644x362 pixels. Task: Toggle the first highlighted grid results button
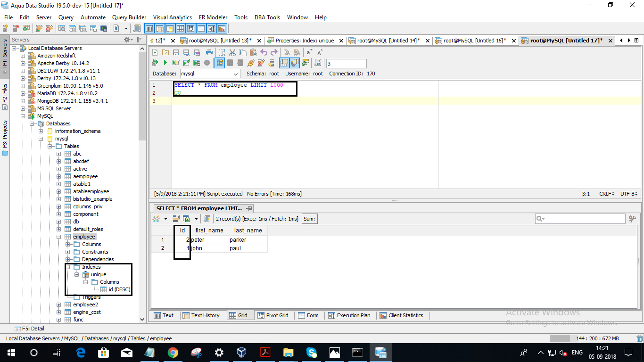point(284,63)
